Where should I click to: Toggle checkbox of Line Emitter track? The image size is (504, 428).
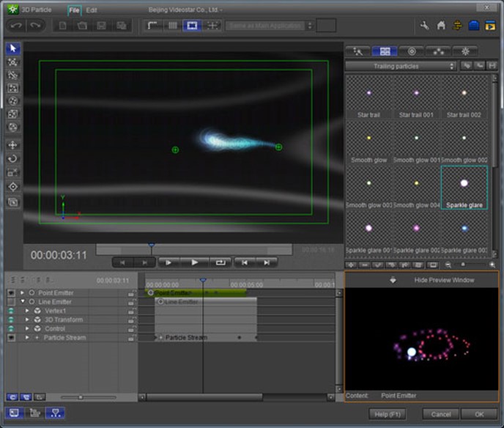[x=11, y=302]
